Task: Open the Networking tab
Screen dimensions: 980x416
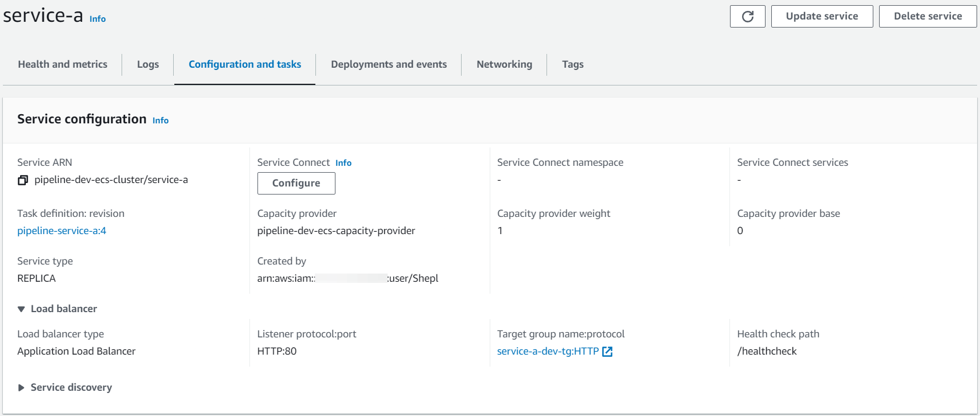Action: 504,64
